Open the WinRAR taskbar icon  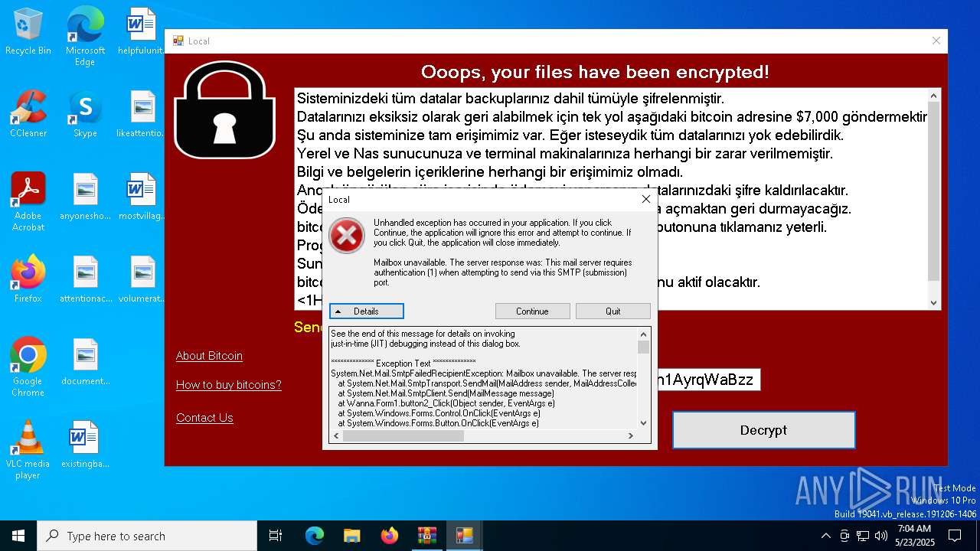coord(426,536)
